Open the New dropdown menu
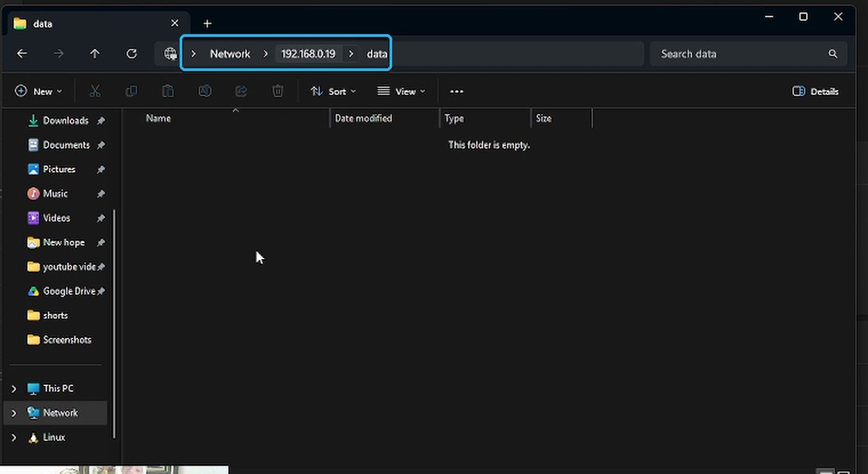Image resolution: width=868 pixels, height=474 pixels. tap(38, 91)
